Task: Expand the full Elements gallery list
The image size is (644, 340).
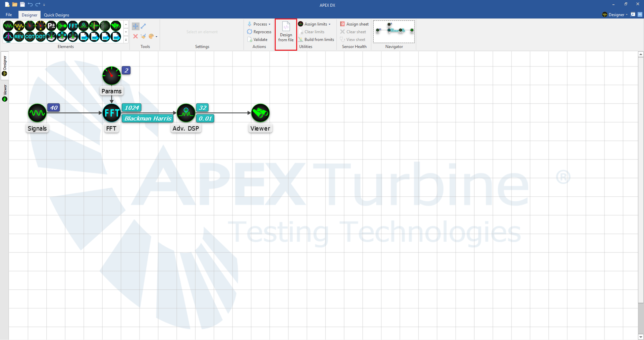Action: (126, 40)
